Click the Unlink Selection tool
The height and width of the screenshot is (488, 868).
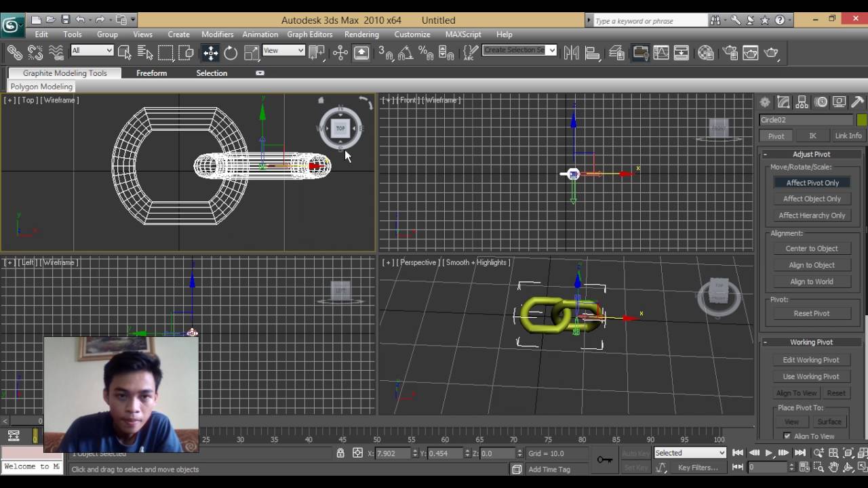[x=35, y=52]
